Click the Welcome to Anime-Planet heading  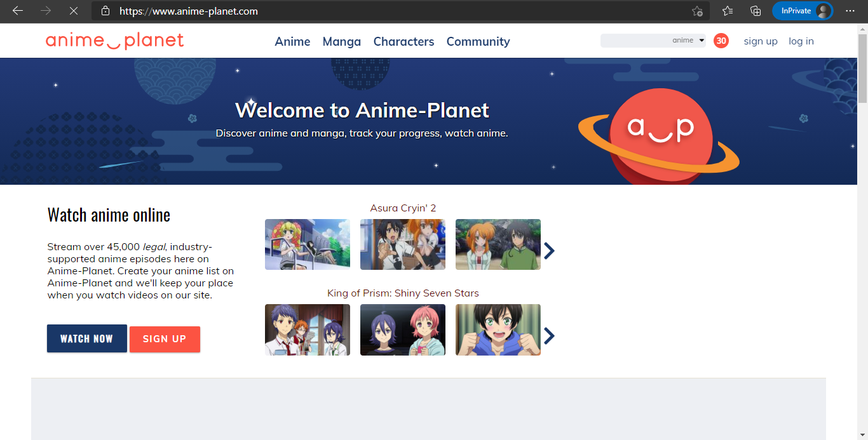click(362, 110)
